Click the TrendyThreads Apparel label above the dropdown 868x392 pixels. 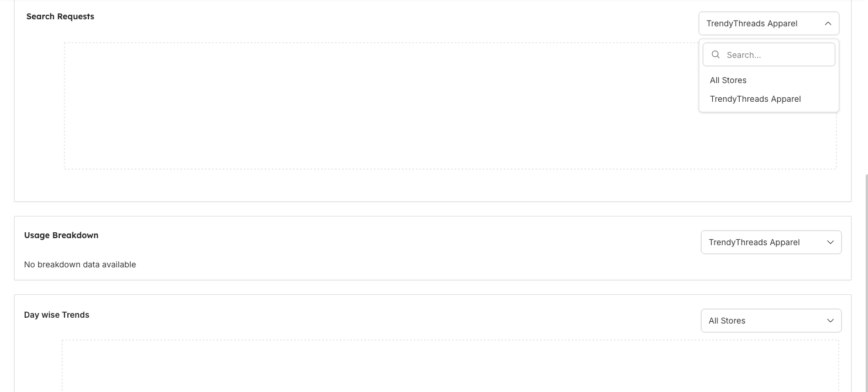(751, 23)
